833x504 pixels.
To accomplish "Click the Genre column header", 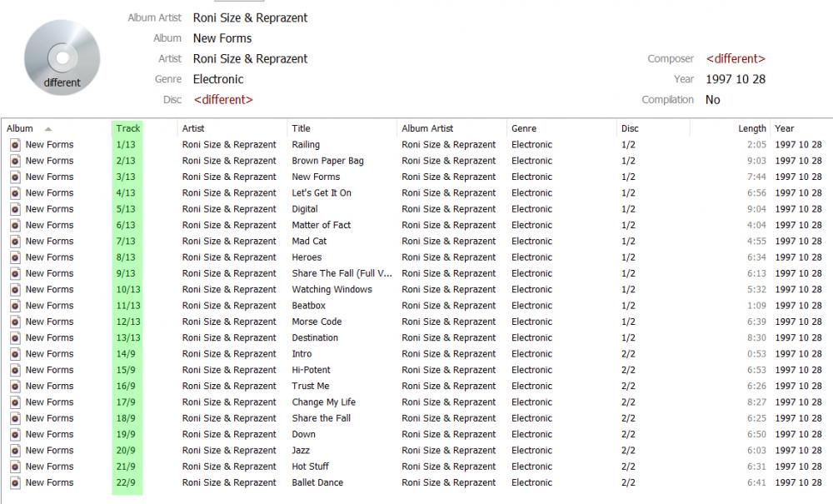I will pyautogui.click(x=524, y=128).
